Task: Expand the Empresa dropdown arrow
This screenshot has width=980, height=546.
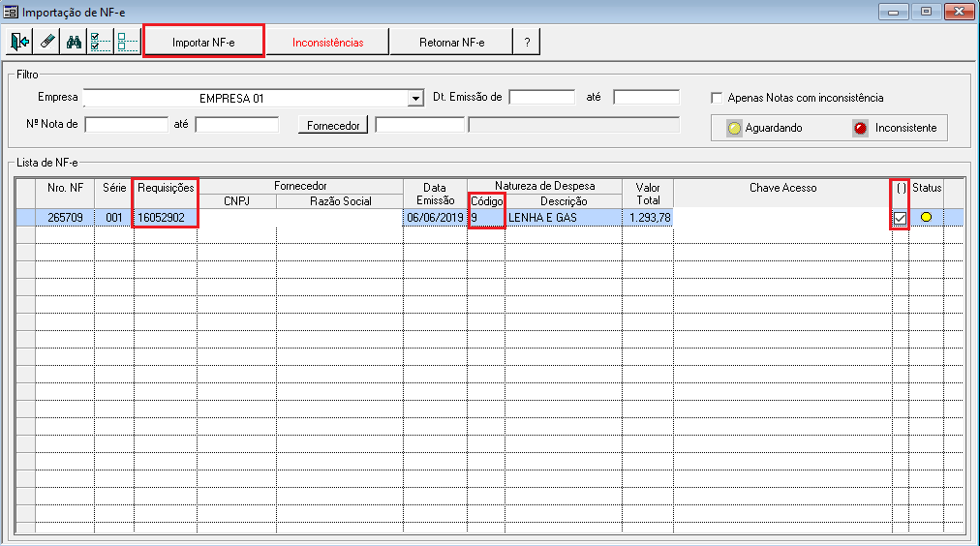Action: point(415,98)
